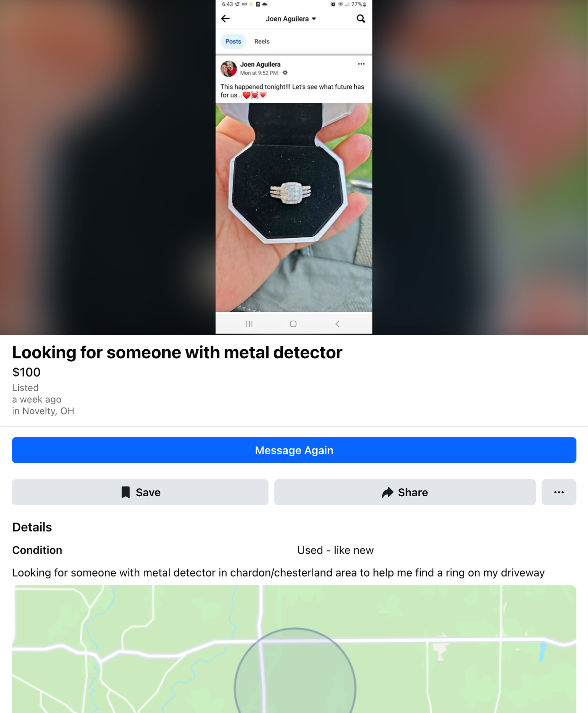Click the ring photo in listing
The height and width of the screenshot is (713, 588).
point(294,207)
